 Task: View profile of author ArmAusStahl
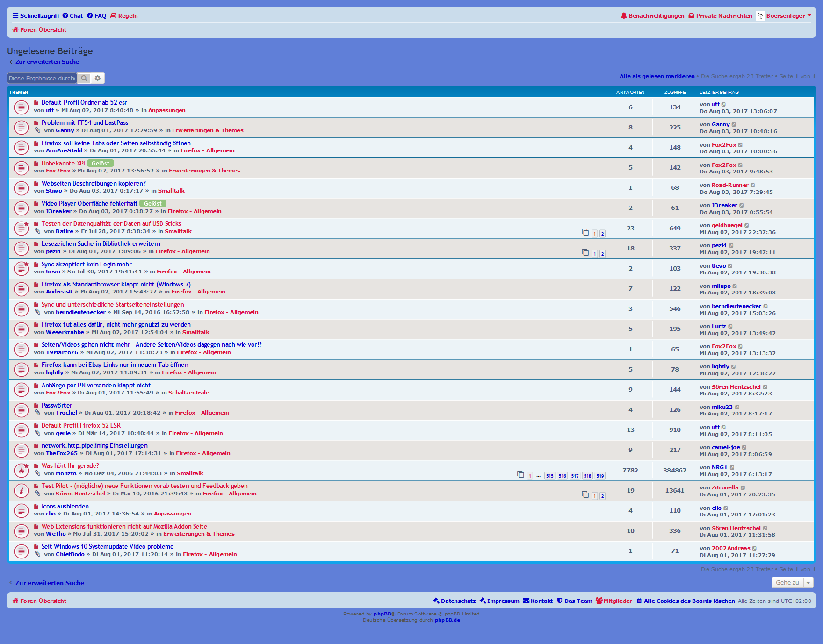tap(64, 150)
